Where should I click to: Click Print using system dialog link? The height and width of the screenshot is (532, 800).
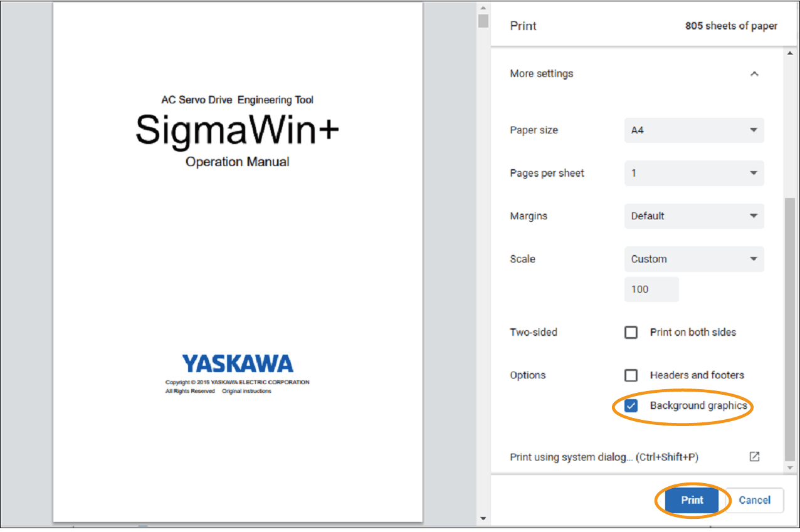click(604, 457)
